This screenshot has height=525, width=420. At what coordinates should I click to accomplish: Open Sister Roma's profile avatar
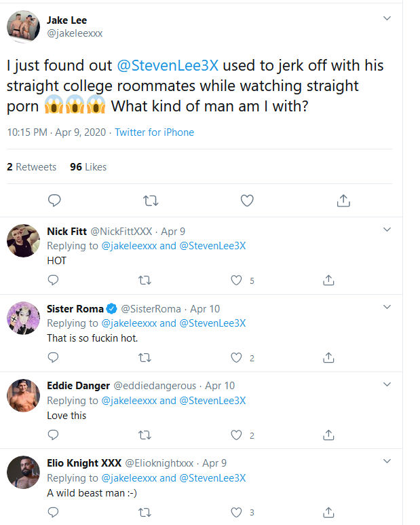23,318
